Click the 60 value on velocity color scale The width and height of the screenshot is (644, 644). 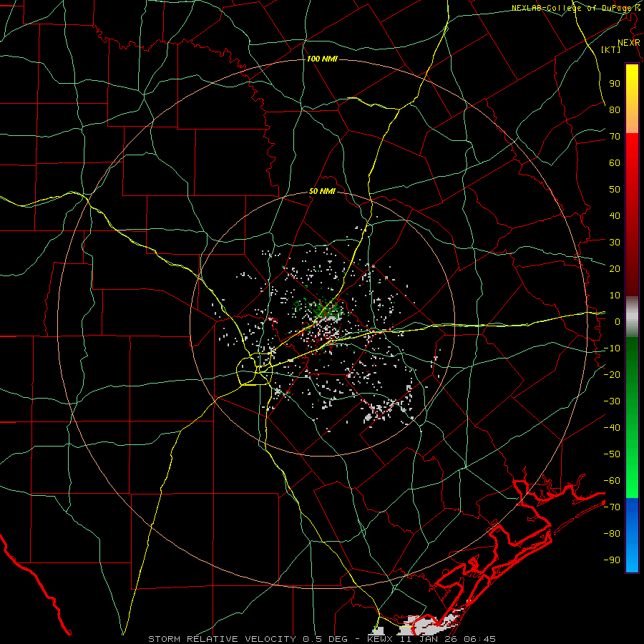click(615, 163)
